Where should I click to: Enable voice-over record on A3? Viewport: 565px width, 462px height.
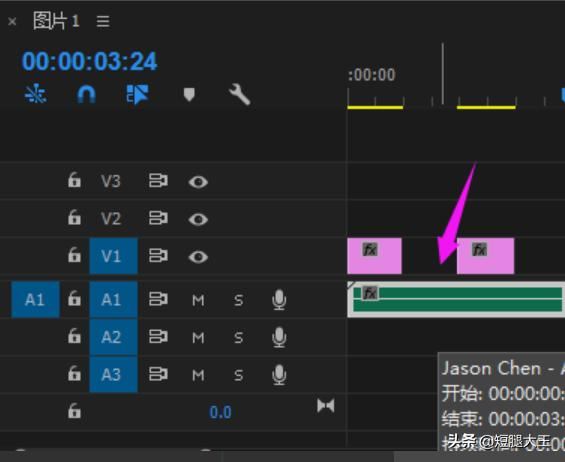tap(279, 375)
